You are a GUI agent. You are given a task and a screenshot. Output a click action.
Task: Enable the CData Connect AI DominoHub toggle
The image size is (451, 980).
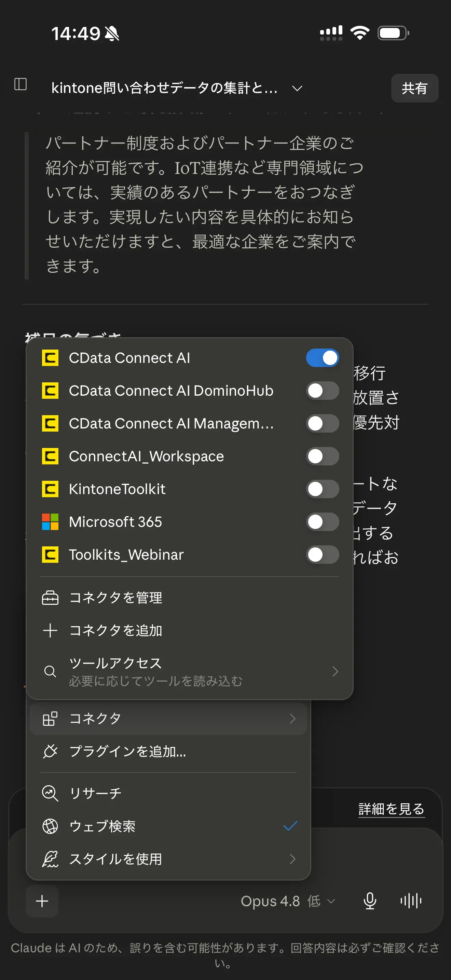click(323, 390)
